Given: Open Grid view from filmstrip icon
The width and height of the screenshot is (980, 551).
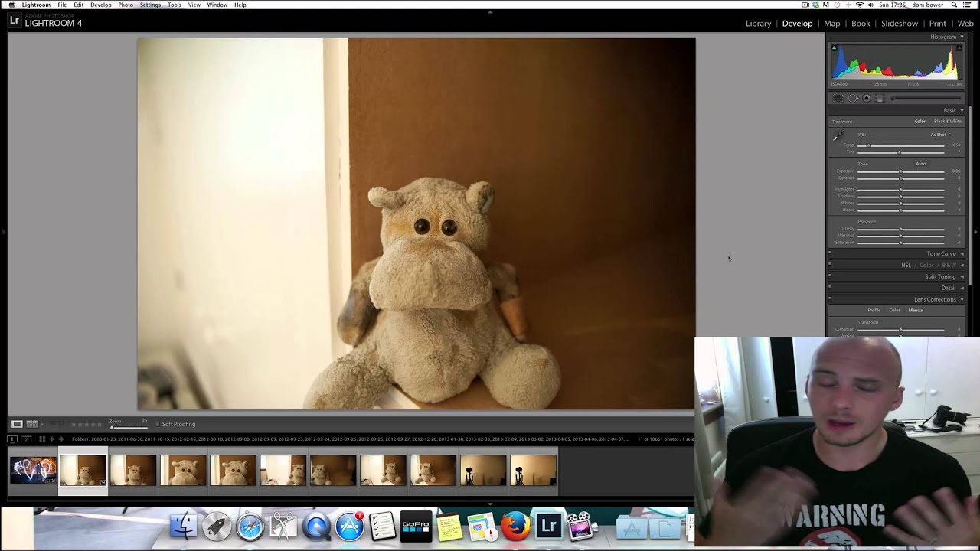Looking at the screenshot, I should [x=42, y=439].
